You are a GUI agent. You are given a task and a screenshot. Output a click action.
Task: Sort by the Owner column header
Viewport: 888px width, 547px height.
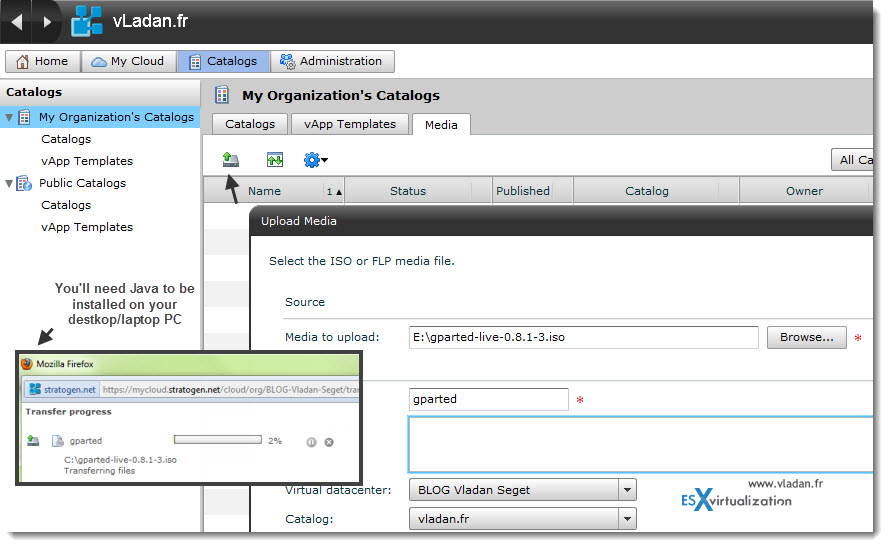(804, 191)
